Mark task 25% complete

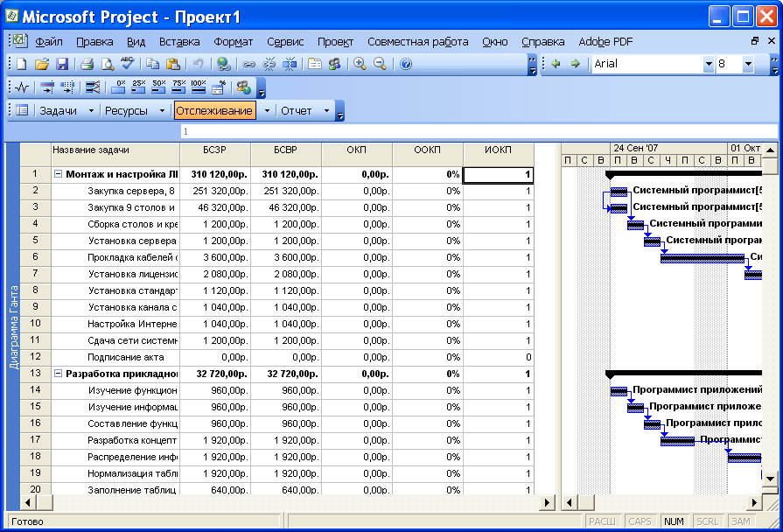(138, 87)
